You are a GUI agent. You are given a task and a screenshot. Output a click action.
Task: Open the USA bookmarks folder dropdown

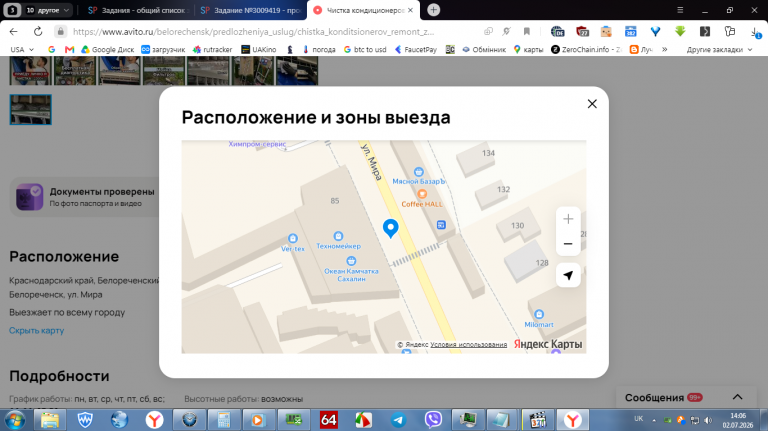(x=22, y=49)
